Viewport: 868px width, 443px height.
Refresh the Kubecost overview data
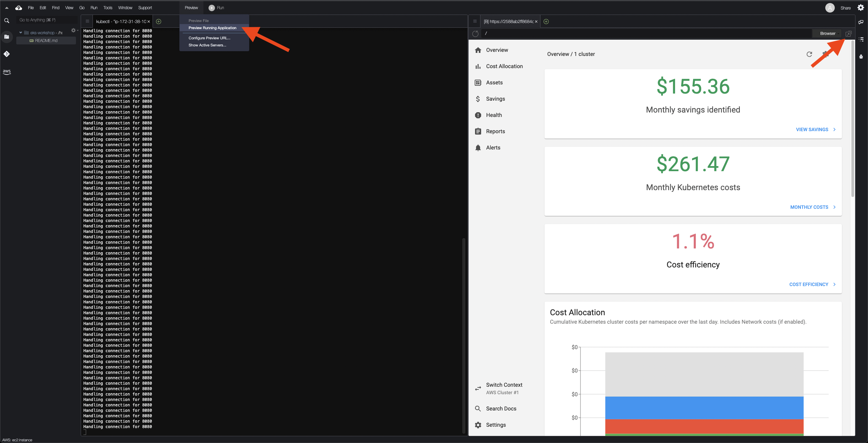(x=809, y=54)
